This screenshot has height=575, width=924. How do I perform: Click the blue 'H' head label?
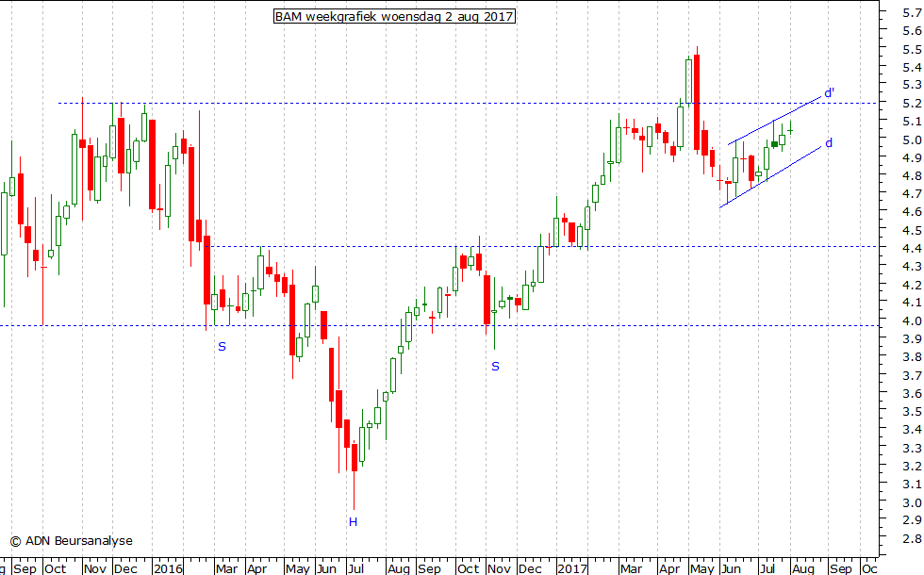click(353, 522)
